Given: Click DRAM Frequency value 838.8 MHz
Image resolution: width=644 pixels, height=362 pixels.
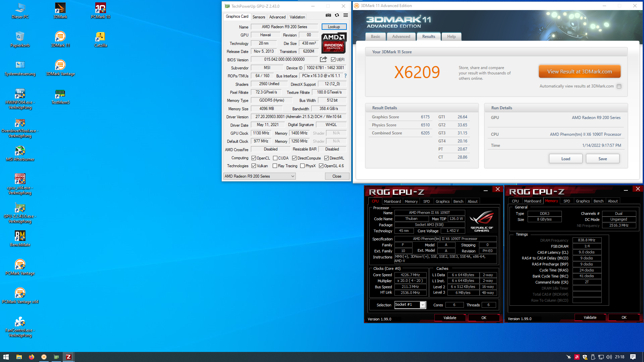Looking at the screenshot, I should pyautogui.click(x=587, y=240).
